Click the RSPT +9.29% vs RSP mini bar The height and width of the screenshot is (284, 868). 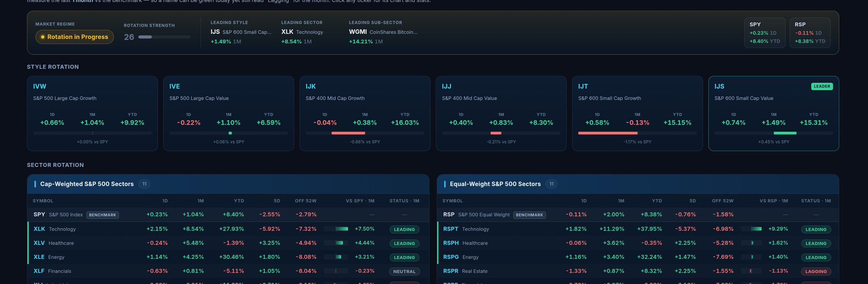(x=751, y=229)
